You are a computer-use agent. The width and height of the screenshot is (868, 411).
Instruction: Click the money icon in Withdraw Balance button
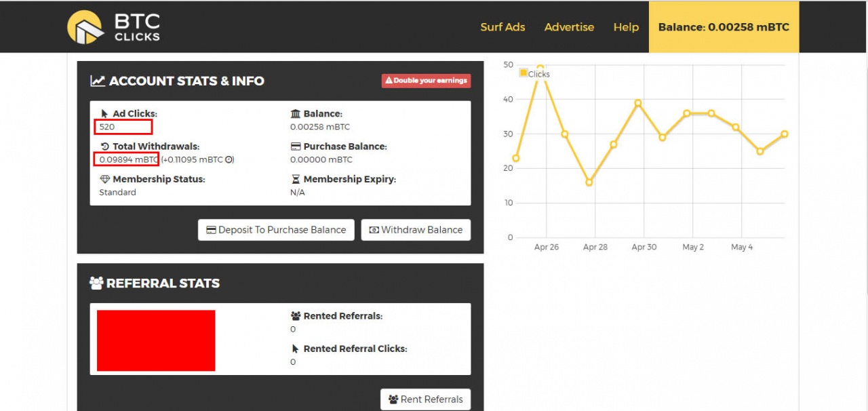tap(374, 230)
